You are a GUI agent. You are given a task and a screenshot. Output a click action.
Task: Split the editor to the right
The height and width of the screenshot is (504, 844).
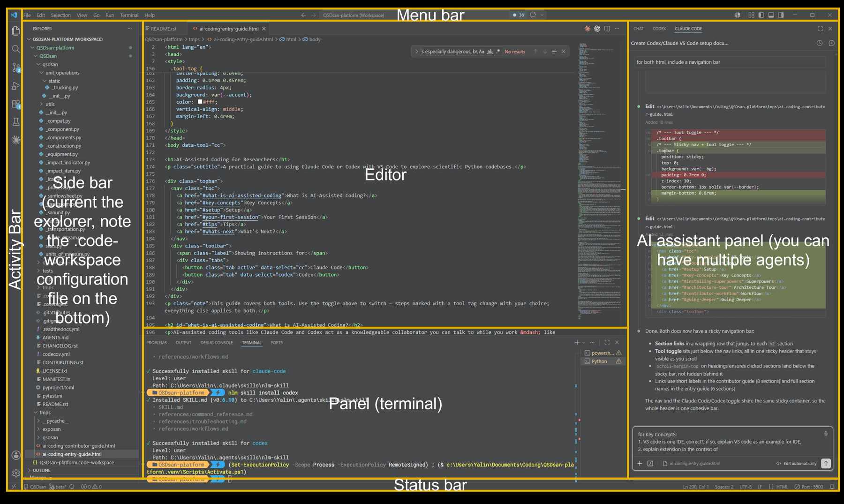pos(607,29)
